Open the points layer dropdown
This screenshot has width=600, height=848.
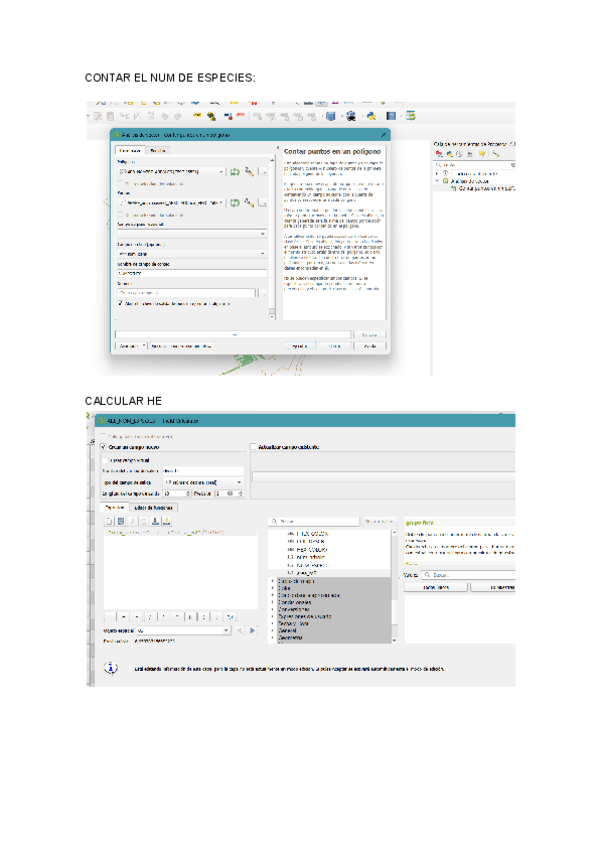click(171, 203)
